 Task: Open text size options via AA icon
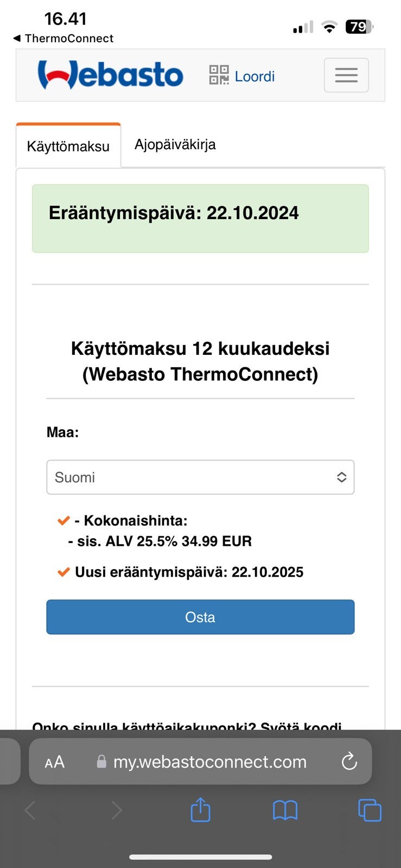tap(54, 762)
